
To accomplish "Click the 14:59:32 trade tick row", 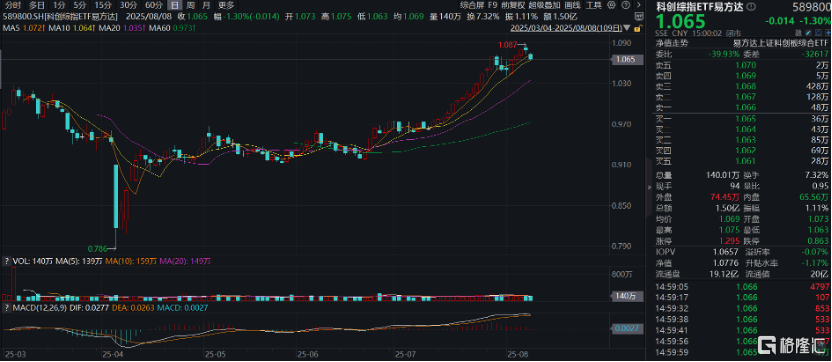I will coord(743,307).
